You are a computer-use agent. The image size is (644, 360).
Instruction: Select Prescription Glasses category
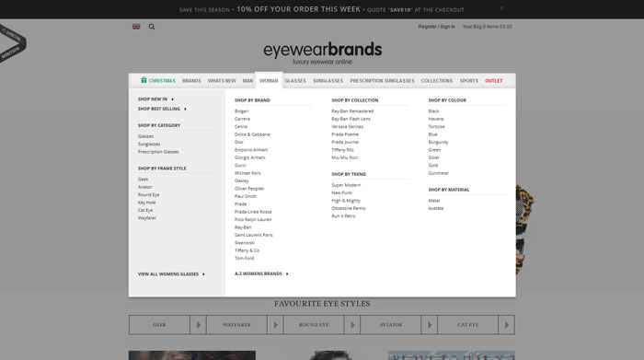[x=158, y=152]
